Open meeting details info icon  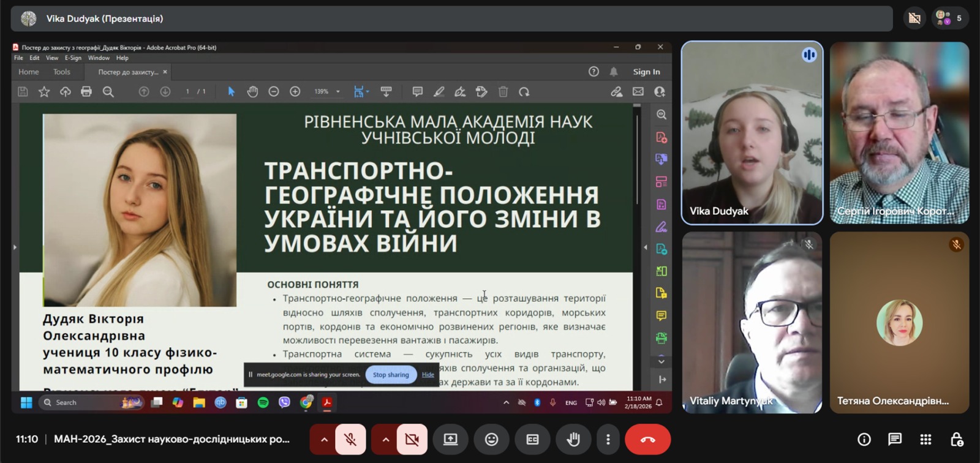pyautogui.click(x=864, y=440)
